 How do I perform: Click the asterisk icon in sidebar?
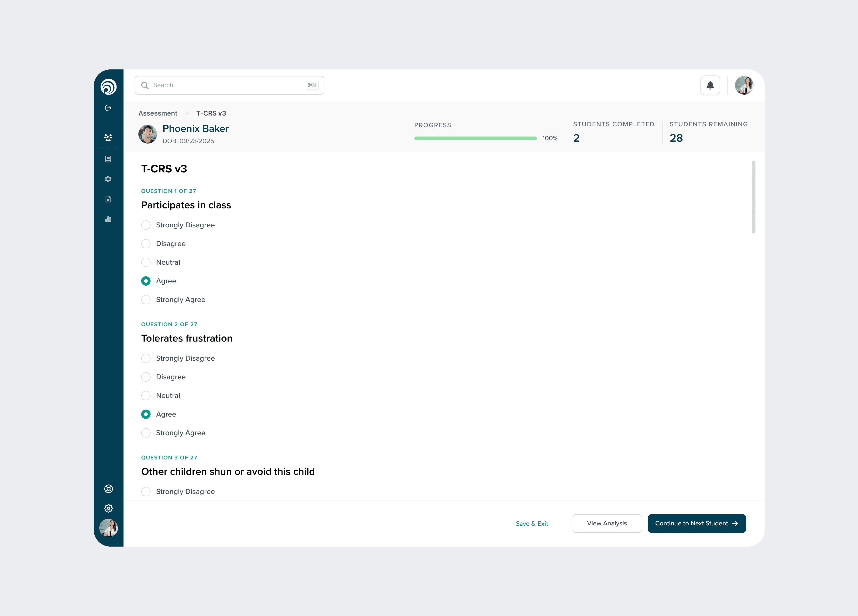108,179
